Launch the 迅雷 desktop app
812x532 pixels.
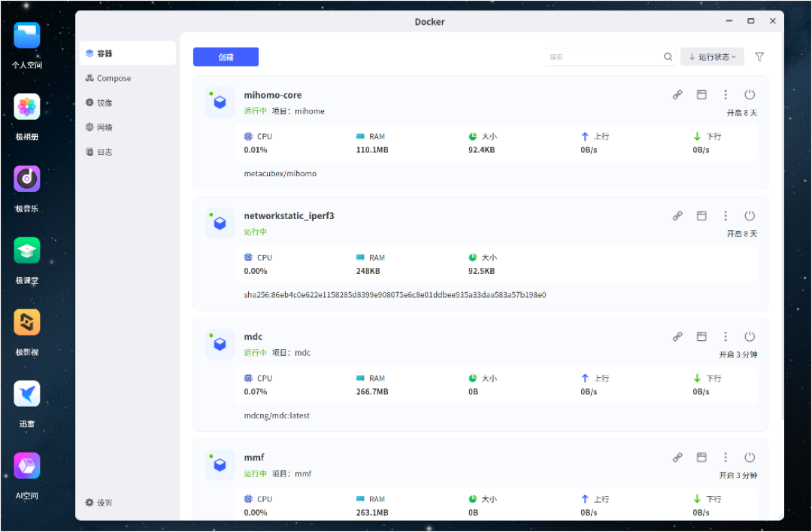click(27, 394)
